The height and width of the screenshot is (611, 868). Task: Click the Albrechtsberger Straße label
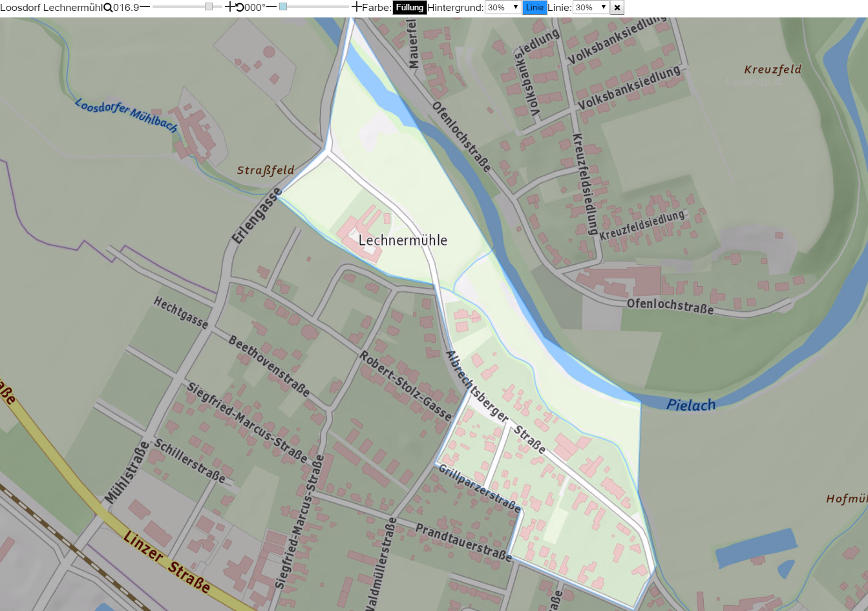click(x=496, y=402)
